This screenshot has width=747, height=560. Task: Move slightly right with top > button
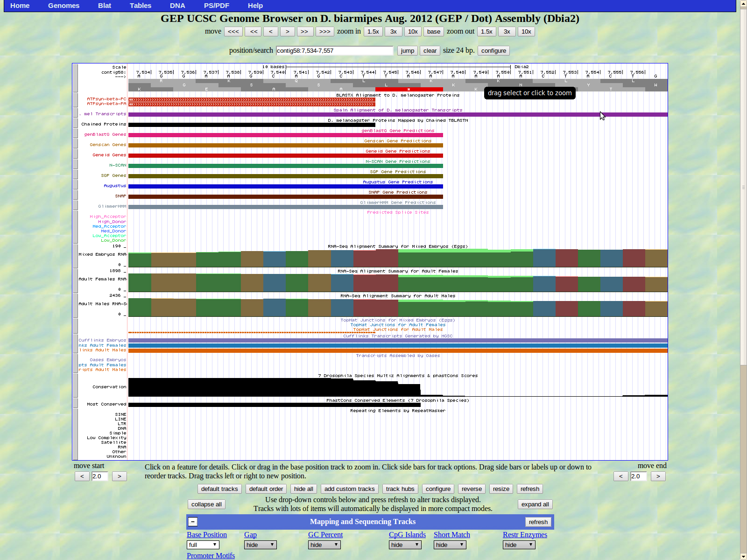[288, 32]
